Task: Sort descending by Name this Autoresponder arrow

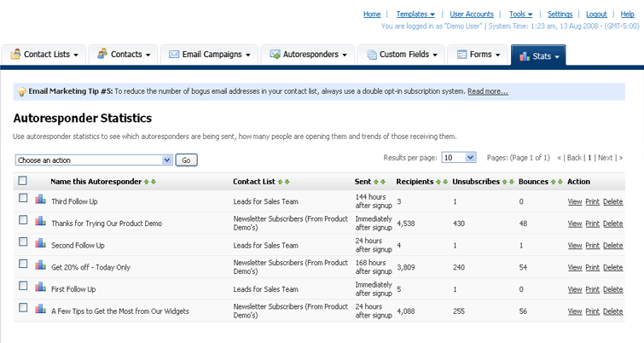Action: click(x=154, y=182)
